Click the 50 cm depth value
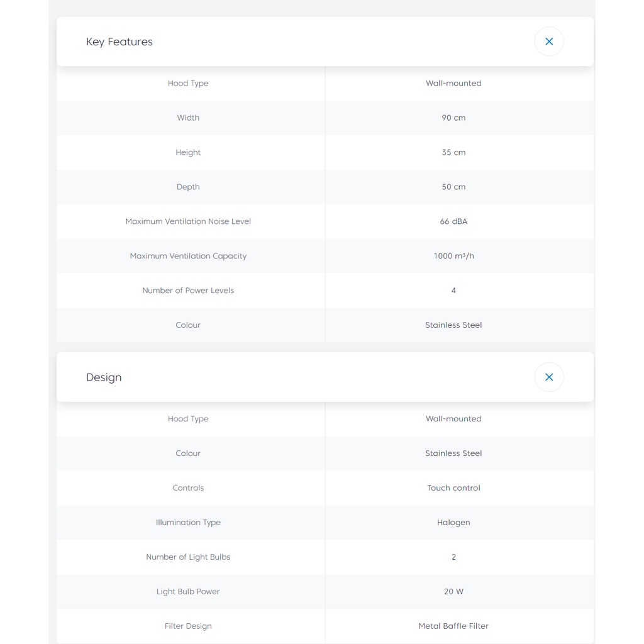Image resolution: width=644 pixels, height=644 pixels. click(x=453, y=187)
